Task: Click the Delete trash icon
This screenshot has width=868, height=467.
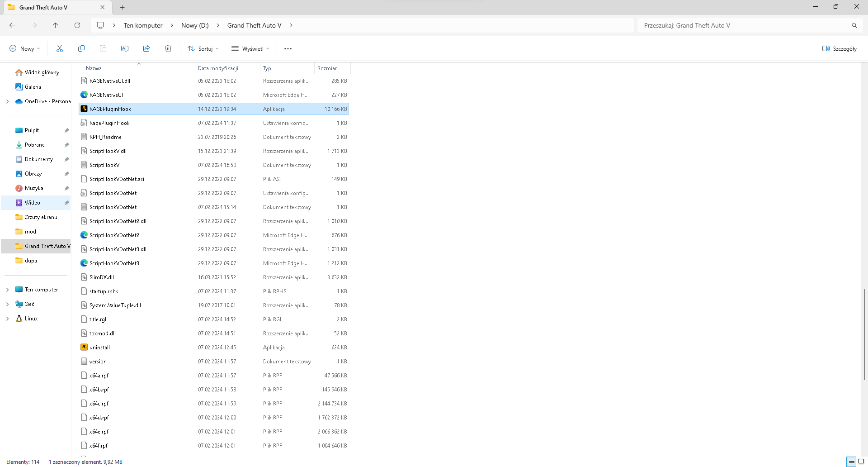Action: pyautogui.click(x=168, y=48)
